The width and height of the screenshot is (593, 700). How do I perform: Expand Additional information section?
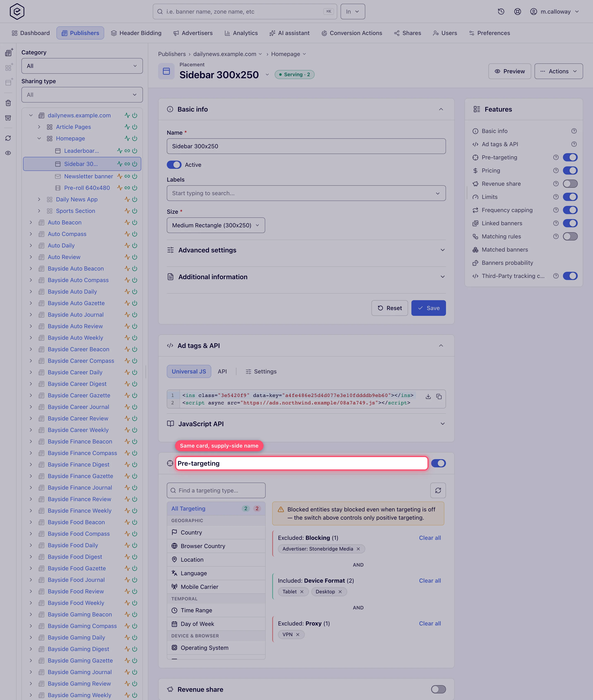306,277
